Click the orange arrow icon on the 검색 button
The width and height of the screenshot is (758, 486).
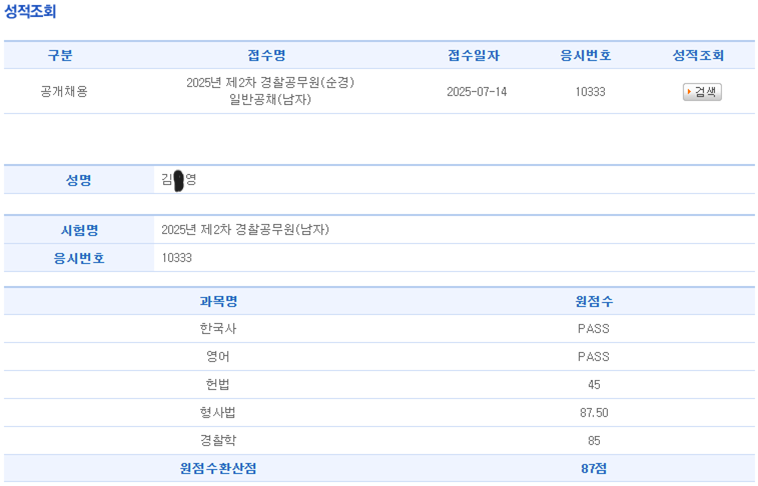click(689, 92)
